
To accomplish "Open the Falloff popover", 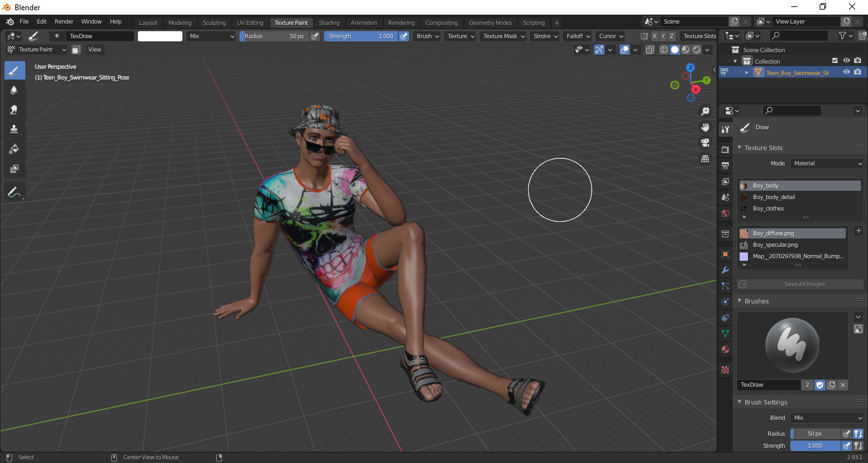I will (x=578, y=36).
